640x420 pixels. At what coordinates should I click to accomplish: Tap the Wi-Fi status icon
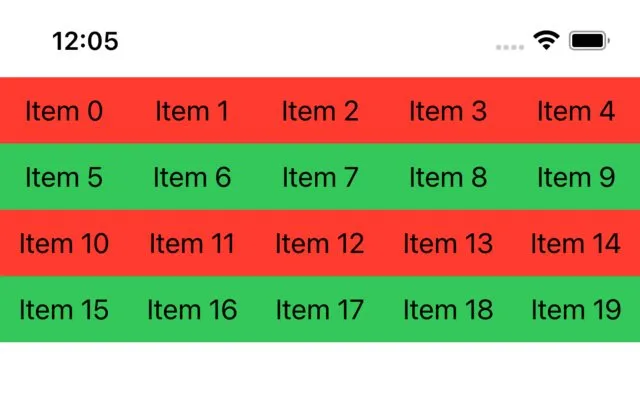click(x=546, y=40)
